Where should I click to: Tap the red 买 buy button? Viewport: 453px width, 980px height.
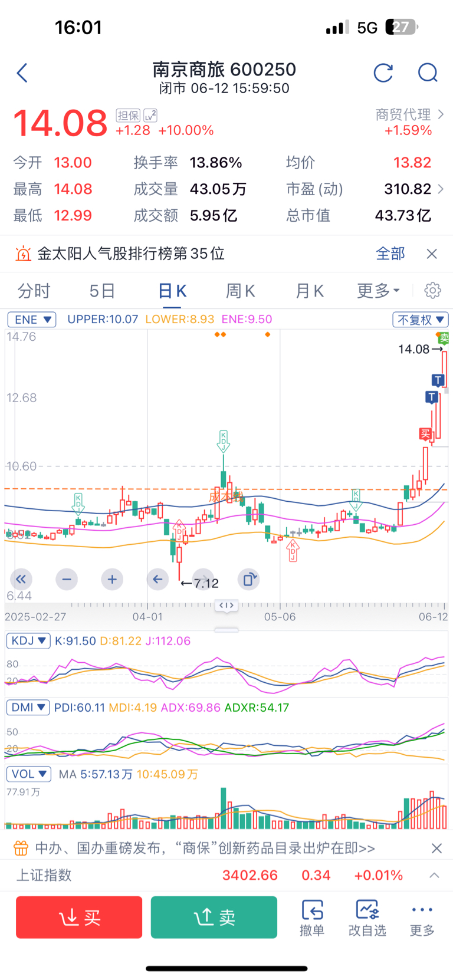click(x=79, y=917)
